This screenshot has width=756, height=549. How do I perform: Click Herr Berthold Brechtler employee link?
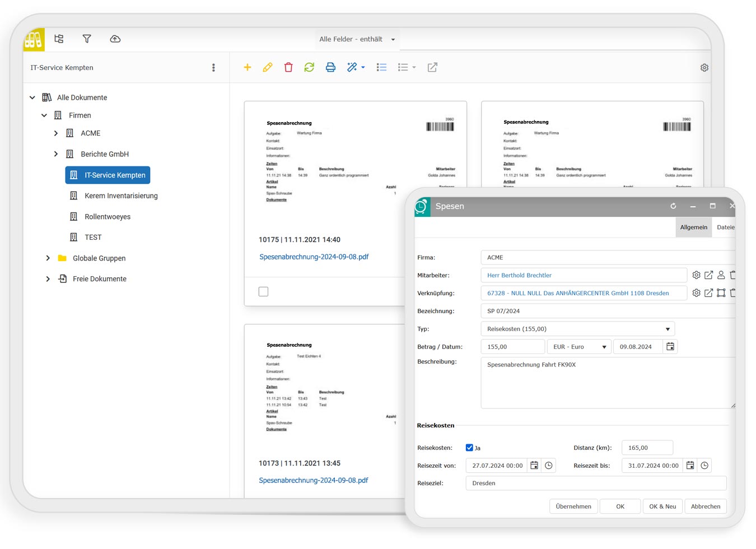(519, 275)
